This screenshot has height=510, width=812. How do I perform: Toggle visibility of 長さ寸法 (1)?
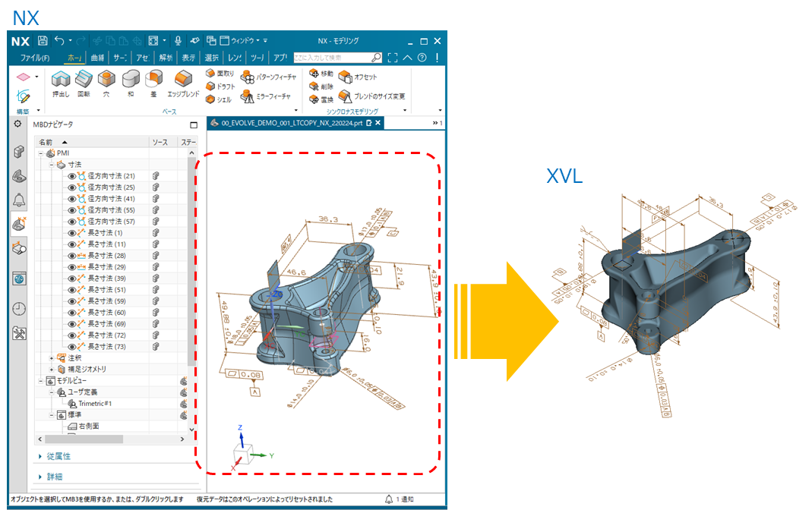(72, 233)
